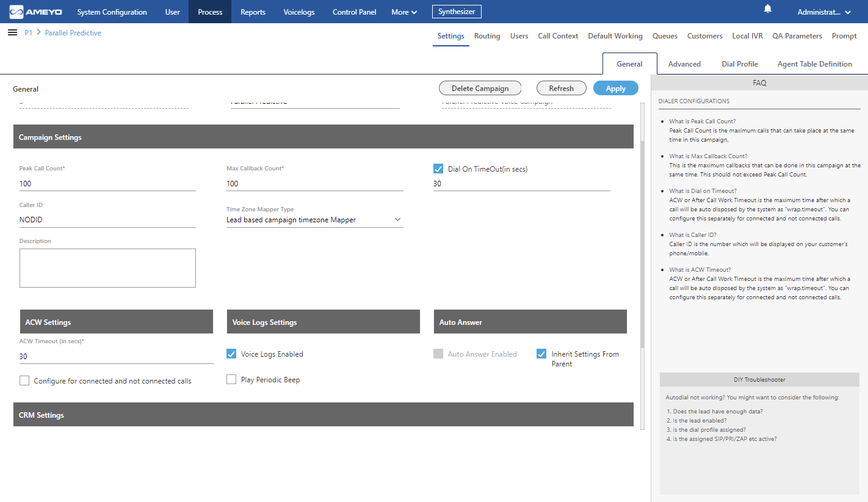The width and height of the screenshot is (868, 502).
Task: Check Configure for connected and not connected calls
Action: point(24,380)
